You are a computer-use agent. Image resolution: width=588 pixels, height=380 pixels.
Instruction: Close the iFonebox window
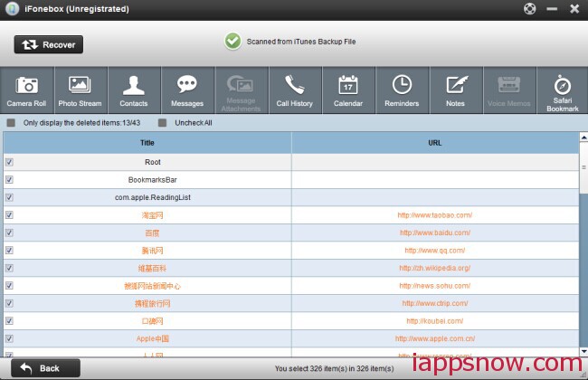574,9
